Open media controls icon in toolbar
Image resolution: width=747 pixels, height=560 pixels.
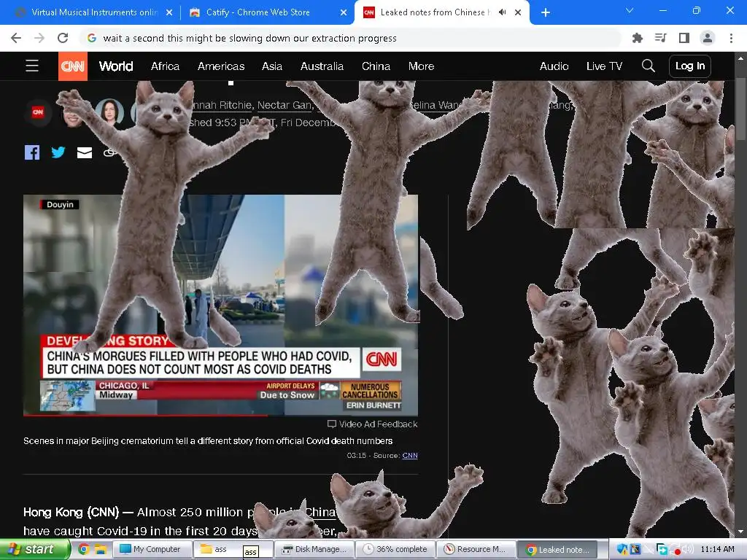click(661, 38)
